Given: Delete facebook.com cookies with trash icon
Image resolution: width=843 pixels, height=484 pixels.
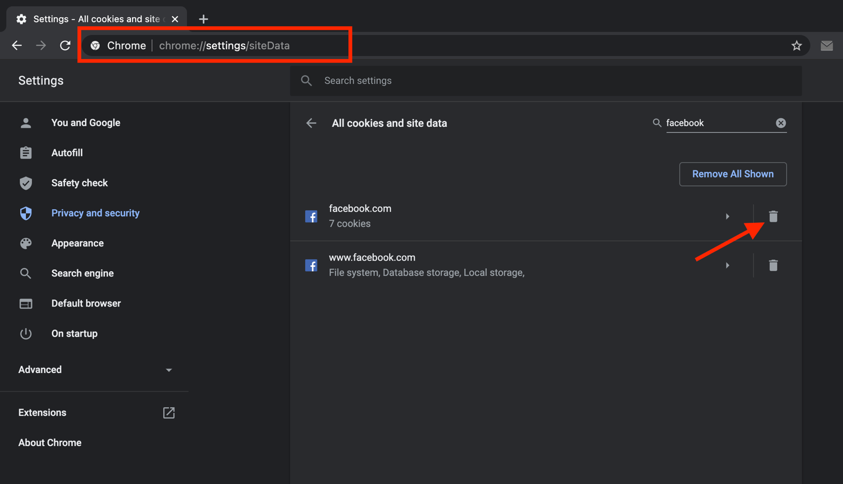Looking at the screenshot, I should click(773, 216).
